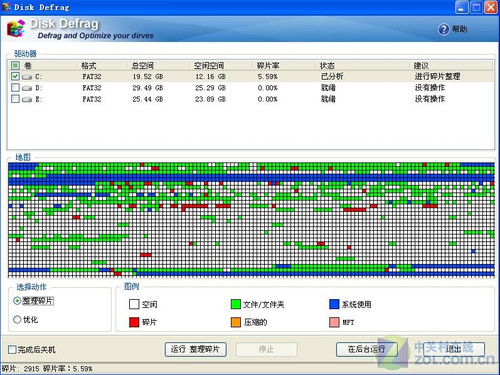The image size is (500, 375).
Task: Click the E: drive disk icon
Action: pyautogui.click(x=27, y=100)
